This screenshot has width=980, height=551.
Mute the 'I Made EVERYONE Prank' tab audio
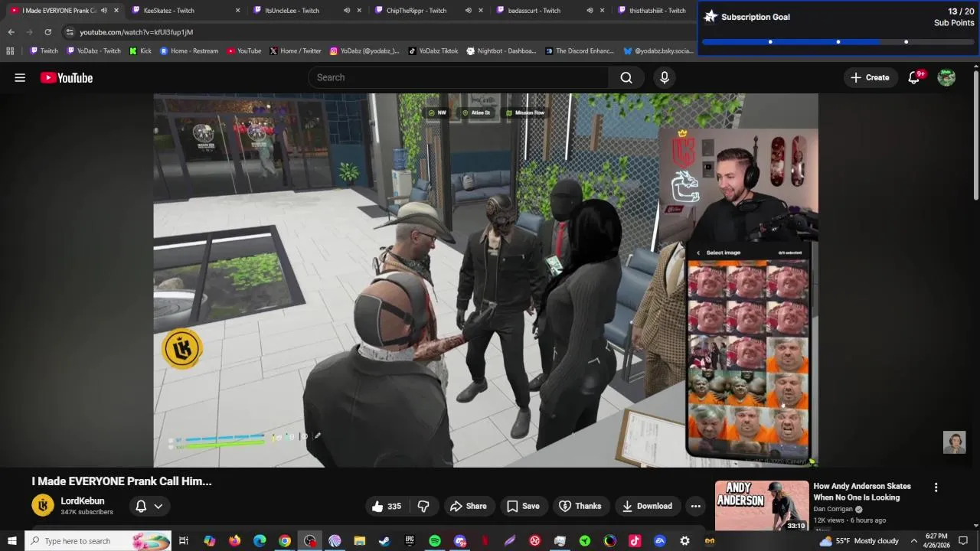coord(104,11)
